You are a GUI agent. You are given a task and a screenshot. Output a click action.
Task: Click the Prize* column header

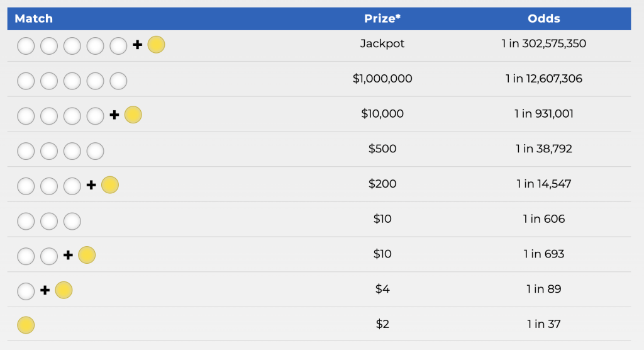[x=382, y=18]
